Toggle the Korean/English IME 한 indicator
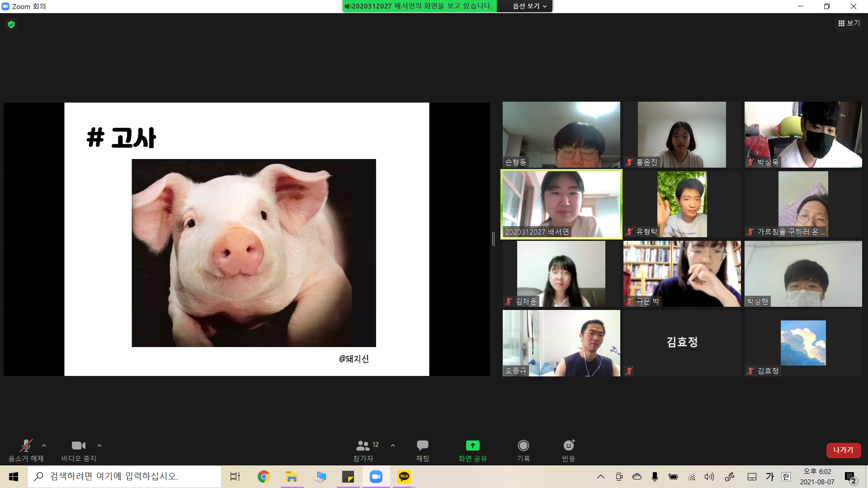The width and height of the screenshot is (868, 488). [786, 477]
